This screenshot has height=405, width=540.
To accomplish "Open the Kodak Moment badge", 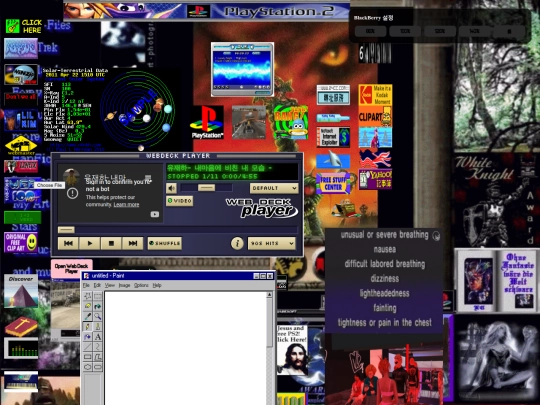I will 375,95.
